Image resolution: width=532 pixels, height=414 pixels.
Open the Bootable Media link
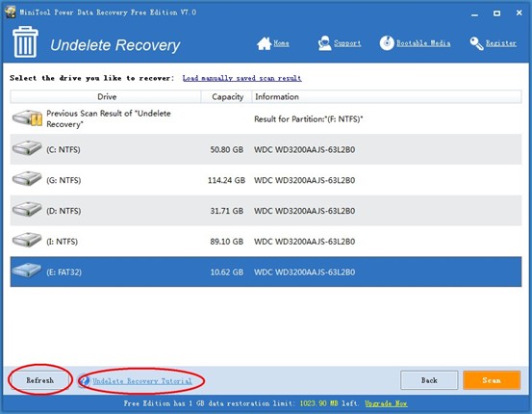point(423,43)
